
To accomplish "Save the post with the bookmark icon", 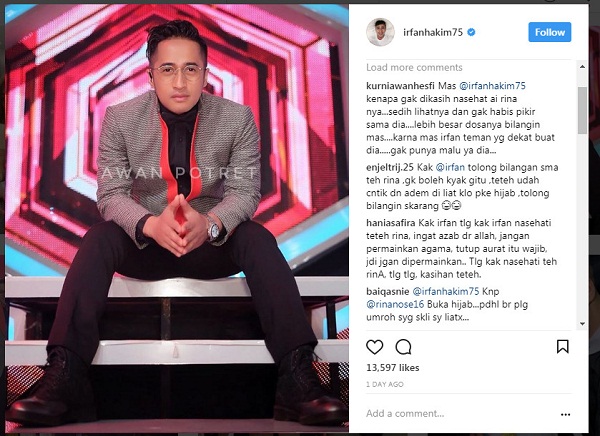I will click(x=562, y=346).
